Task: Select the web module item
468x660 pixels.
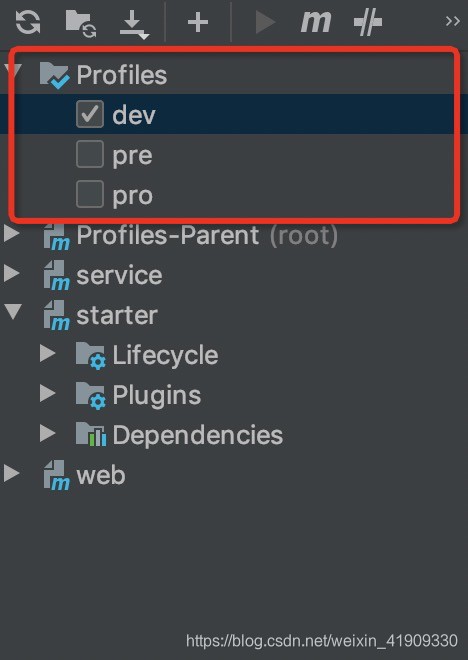Action: (101, 476)
